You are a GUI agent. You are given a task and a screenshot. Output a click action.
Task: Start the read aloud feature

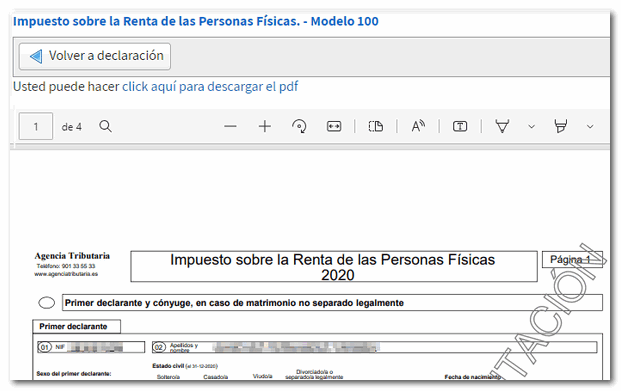(418, 126)
